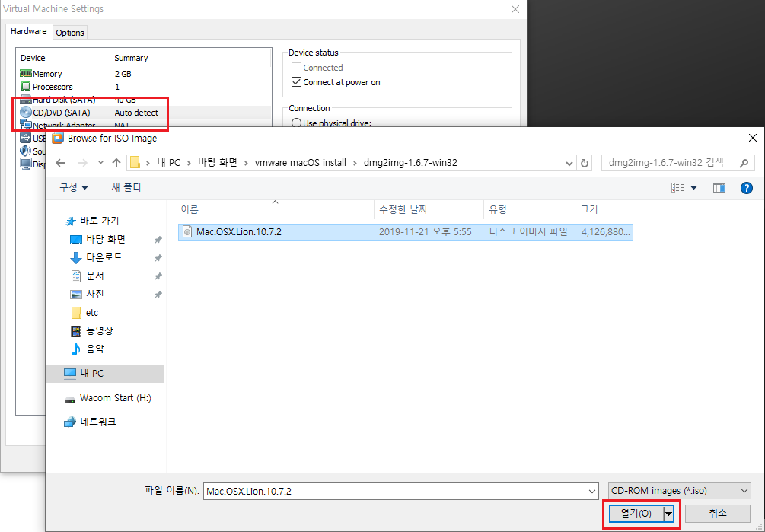Open the 열기 button's dropdown arrow
Screen dimensions: 765x532
click(668, 514)
